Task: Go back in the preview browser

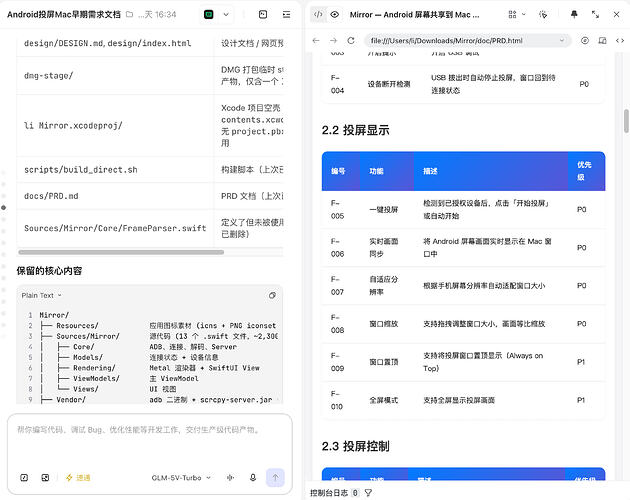Action: point(316,41)
